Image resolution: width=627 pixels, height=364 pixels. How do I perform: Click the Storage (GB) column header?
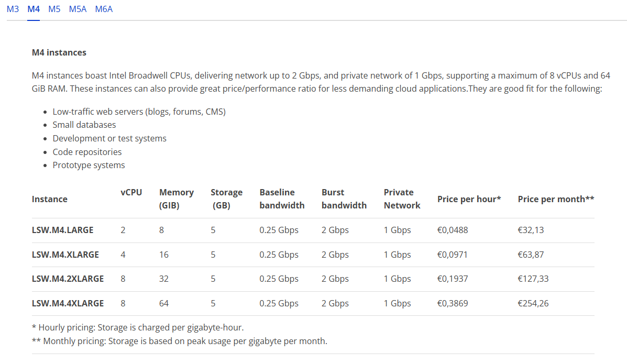pyautogui.click(x=226, y=199)
